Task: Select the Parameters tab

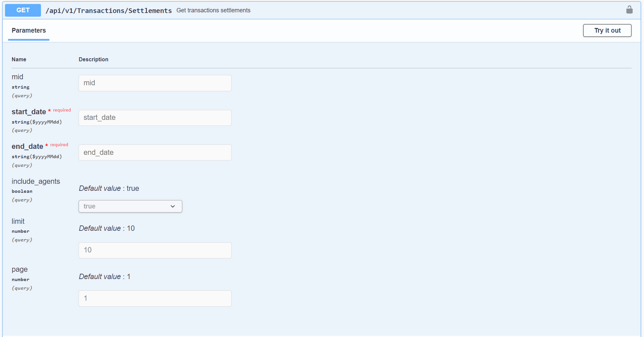Action: [29, 31]
